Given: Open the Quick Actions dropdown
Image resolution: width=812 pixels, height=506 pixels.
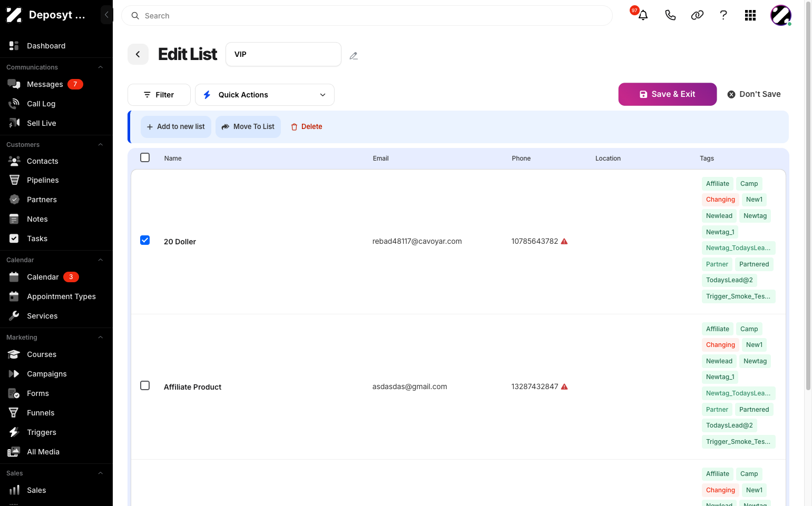Looking at the screenshot, I should click(x=265, y=95).
